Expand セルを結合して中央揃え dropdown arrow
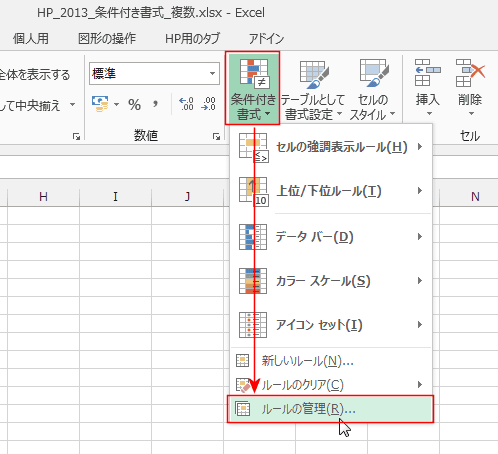 72,105
